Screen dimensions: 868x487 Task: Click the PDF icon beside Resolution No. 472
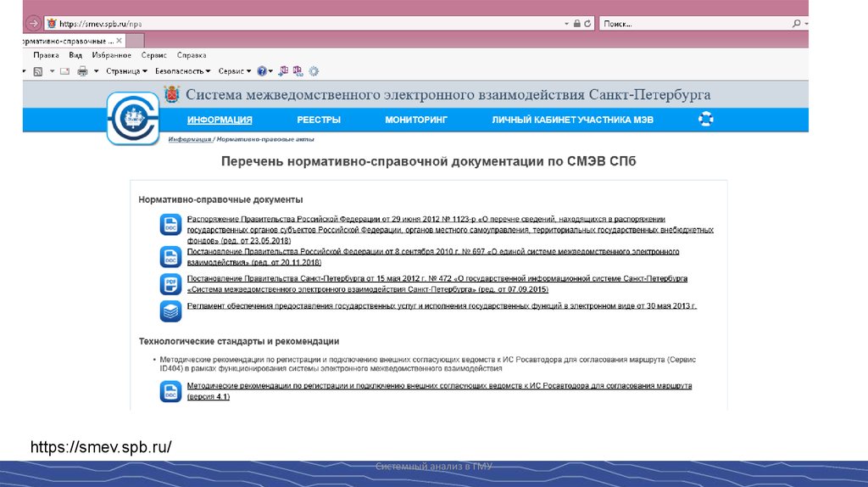point(170,283)
